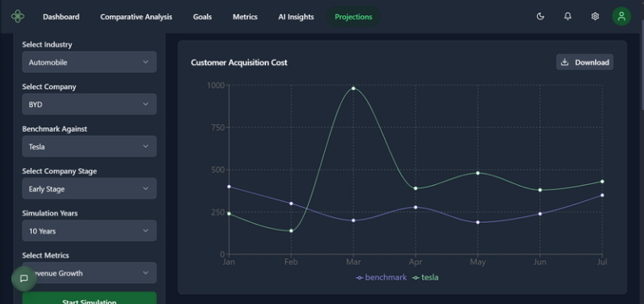Screen dimensions: 644x304
Task: Click the tesla data point for May
Action: (x=478, y=173)
